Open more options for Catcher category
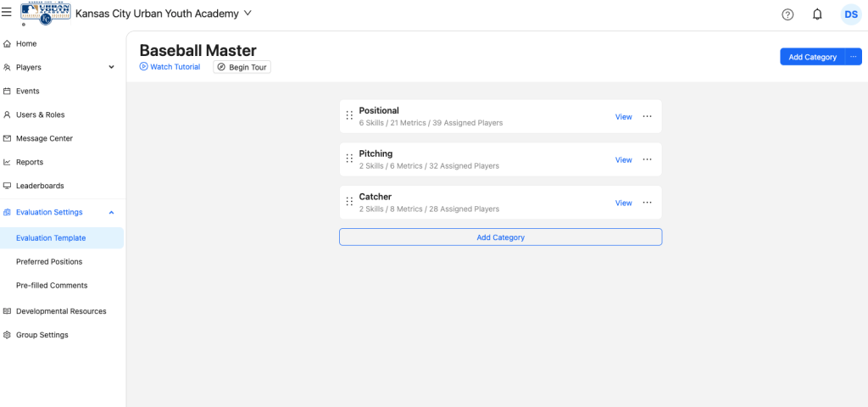Image resolution: width=868 pixels, height=407 pixels. coord(648,203)
